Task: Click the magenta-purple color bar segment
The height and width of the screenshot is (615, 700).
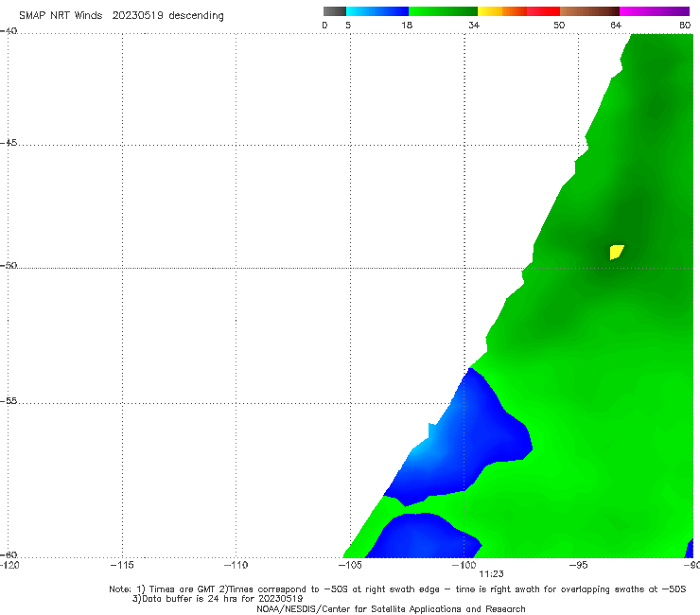Action: click(655, 11)
